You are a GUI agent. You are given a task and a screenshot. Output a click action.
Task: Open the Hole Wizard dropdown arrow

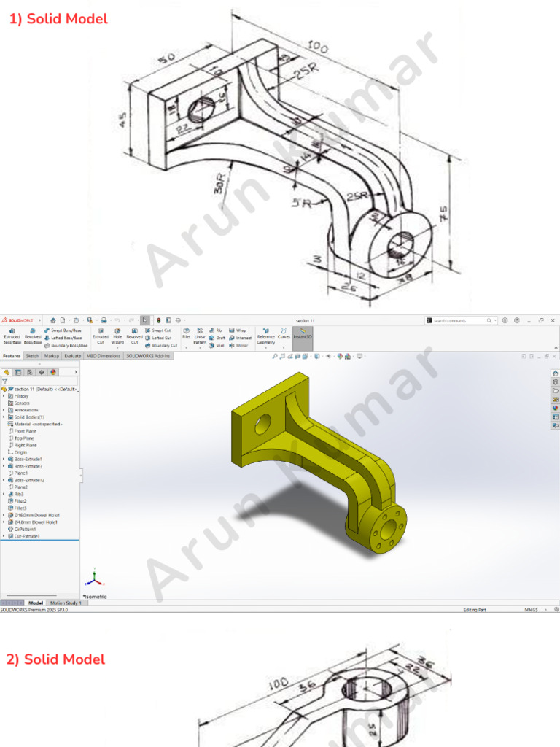point(117,347)
